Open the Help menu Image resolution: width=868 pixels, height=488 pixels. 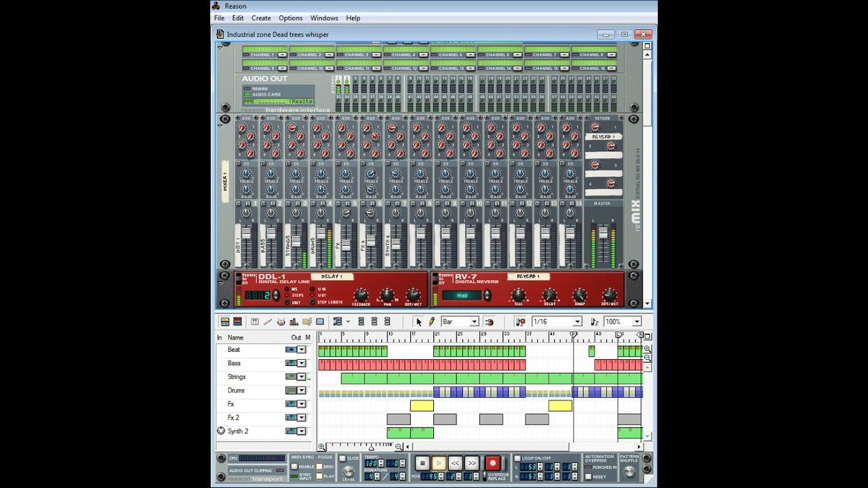(x=353, y=18)
